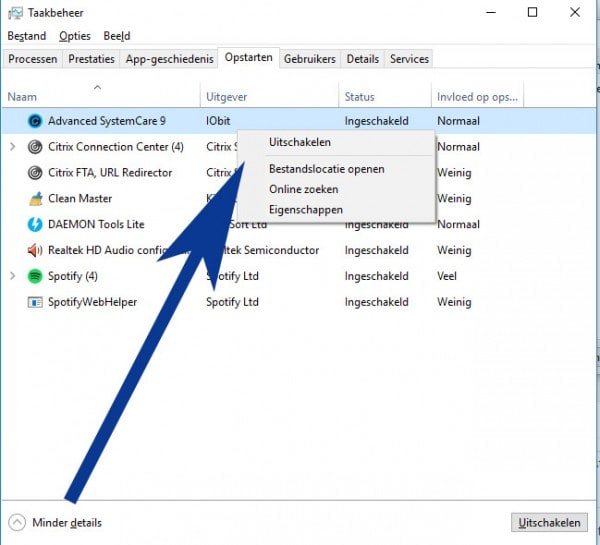Image resolution: width=600 pixels, height=545 pixels.
Task: Click the Veel impact value for Spotify
Action: tap(447, 276)
